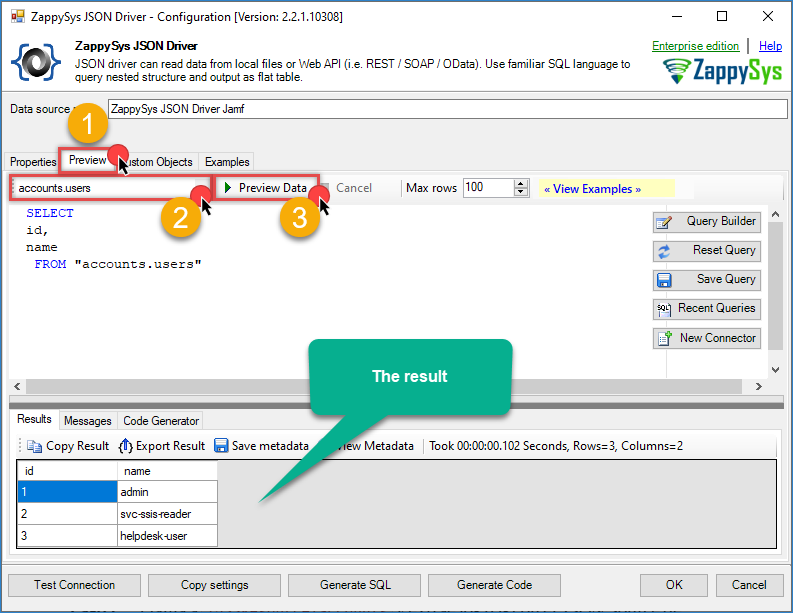The height and width of the screenshot is (613, 793).
Task: Open Recent Queries list
Action: 706,309
